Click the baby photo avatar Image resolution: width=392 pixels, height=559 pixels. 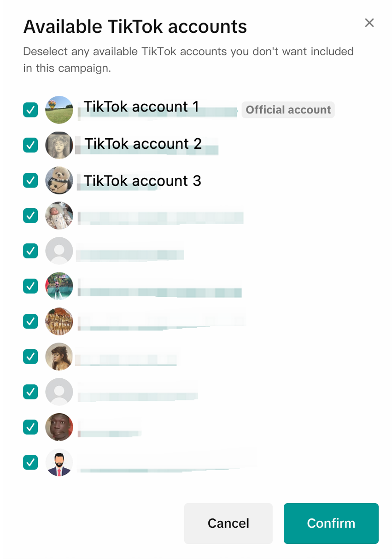click(59, 215)
